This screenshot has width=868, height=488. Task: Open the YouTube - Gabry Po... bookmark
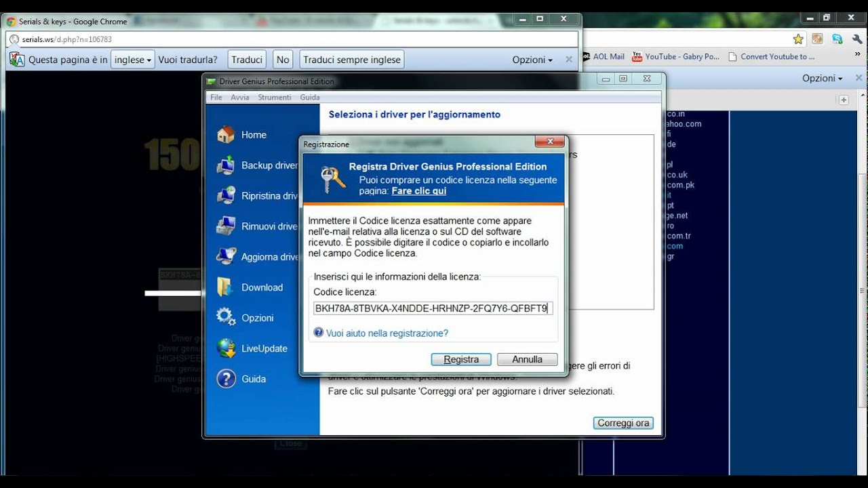[x=675, y=57]
